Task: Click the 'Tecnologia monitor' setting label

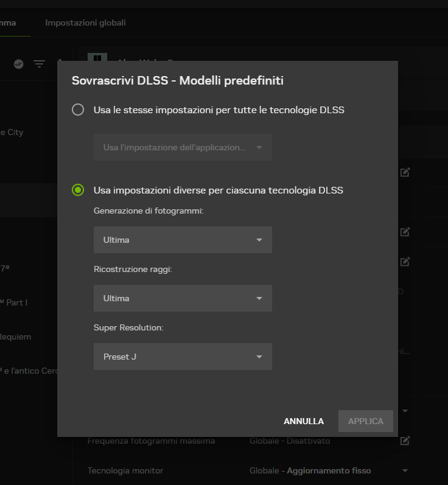Action: [x=125, y=471]
